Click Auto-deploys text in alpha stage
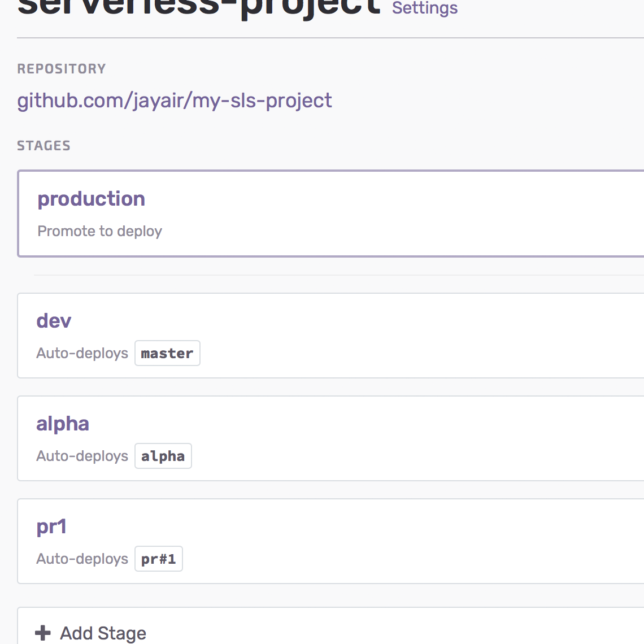Screen dimensions: 644x644 click(x=82, y=456)
